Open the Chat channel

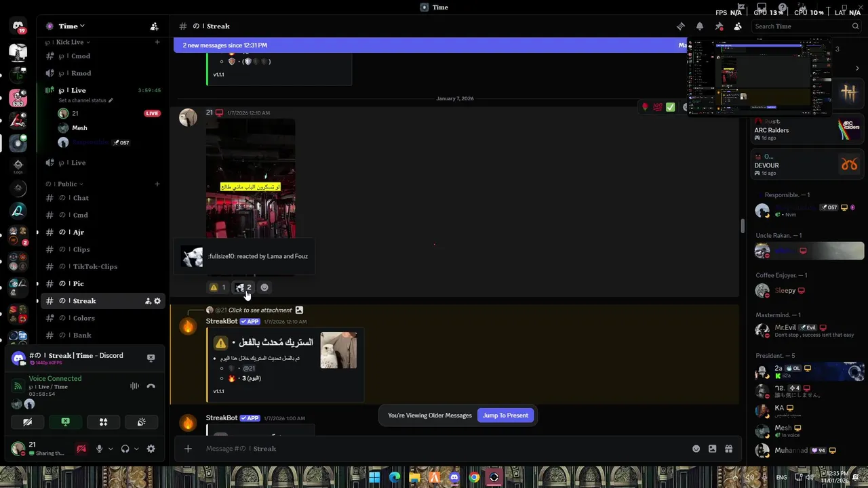(x=102, y=198)
